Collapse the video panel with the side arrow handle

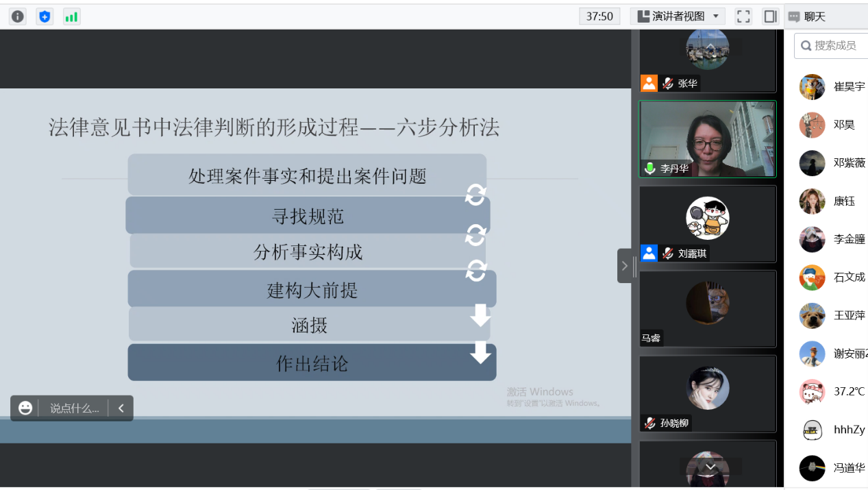point(624,266)
